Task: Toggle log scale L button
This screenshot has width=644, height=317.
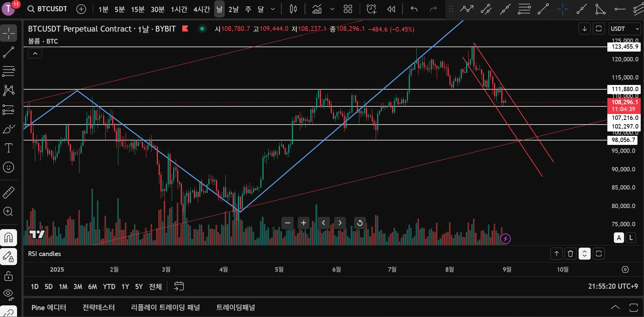Action: [x=631, y=238]
